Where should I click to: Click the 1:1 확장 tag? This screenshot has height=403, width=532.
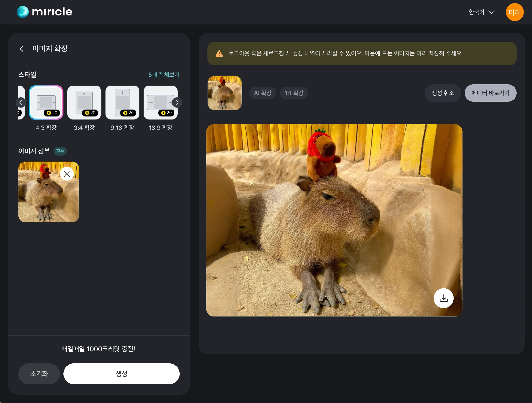click(294, 93)
